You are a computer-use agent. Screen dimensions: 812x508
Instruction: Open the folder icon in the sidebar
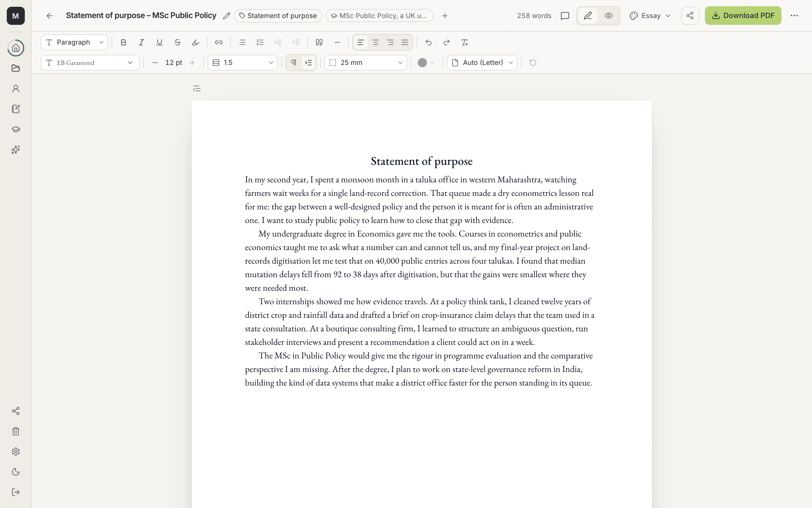pyautogui.click(x=16, y=68)
